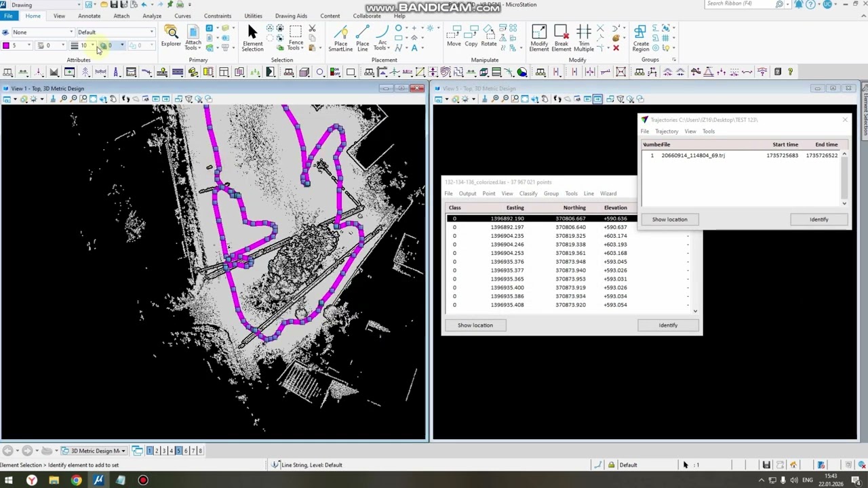Screen dimensions: 868x488
Task: Switch to the Drawing Aids tab
Action: pyautogui.click(x=291, y=16)
